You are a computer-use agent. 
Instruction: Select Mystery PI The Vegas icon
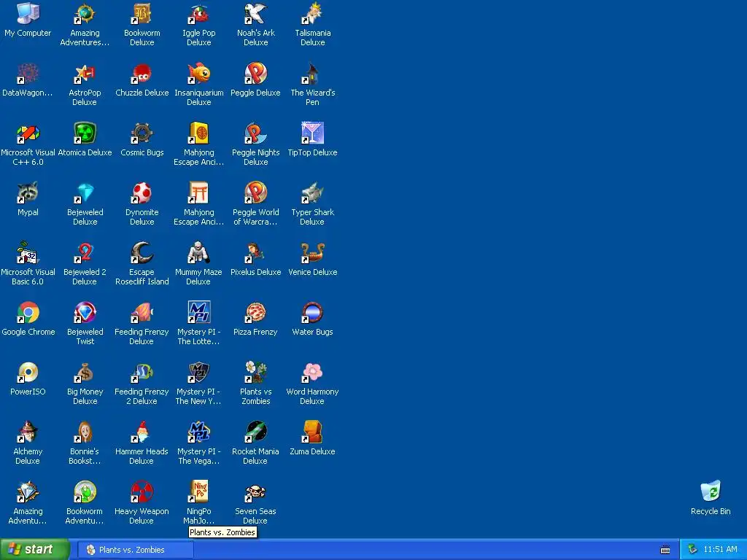pos(198,432)
